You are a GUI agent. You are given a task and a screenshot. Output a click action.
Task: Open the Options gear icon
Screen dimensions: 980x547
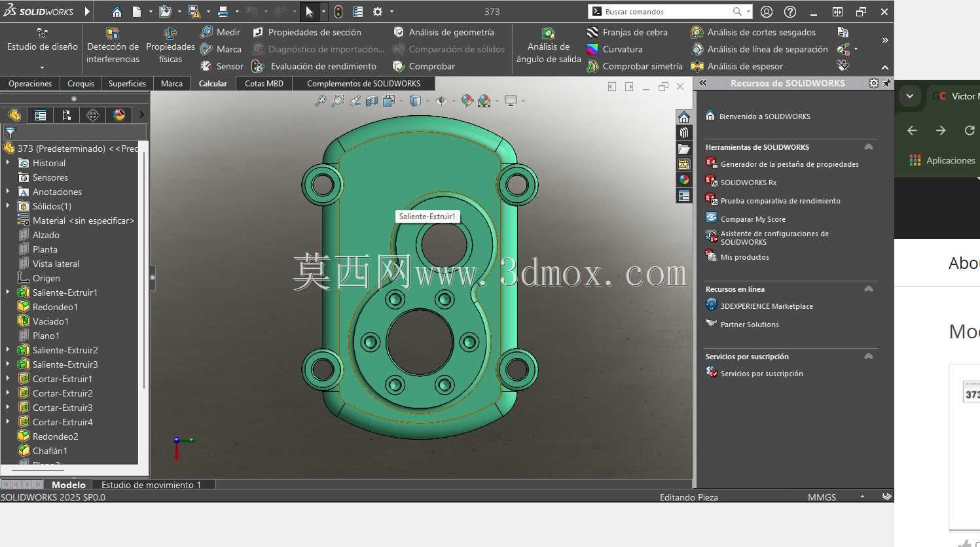pyautogui.click(x=378, y=12)
